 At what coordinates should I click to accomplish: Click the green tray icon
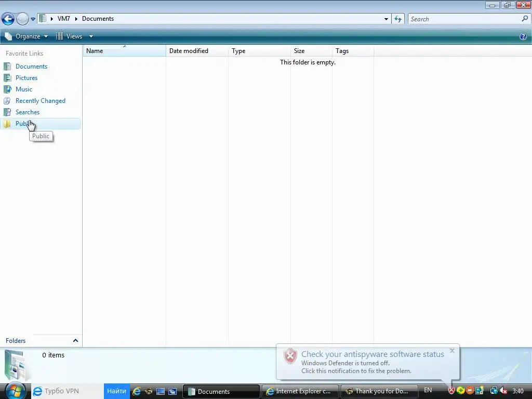tap(460, 391)
